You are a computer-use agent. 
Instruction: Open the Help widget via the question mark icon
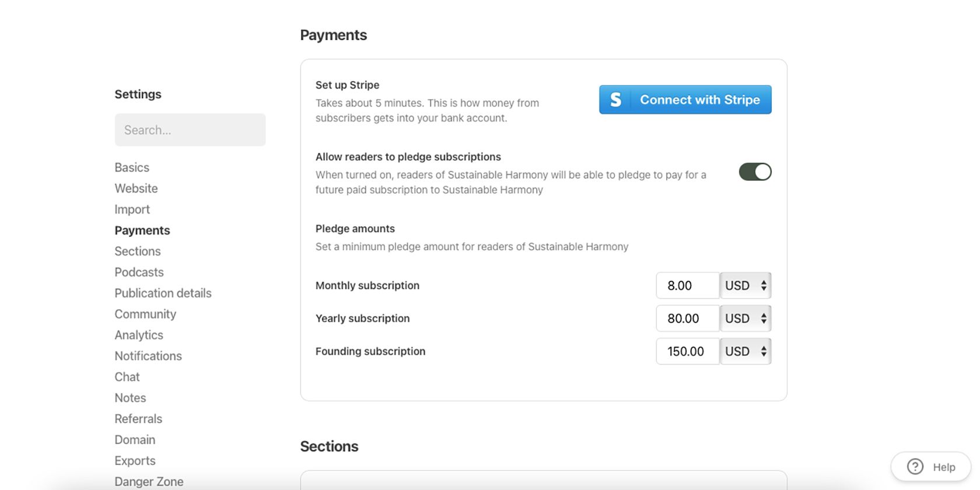(915, 467)
